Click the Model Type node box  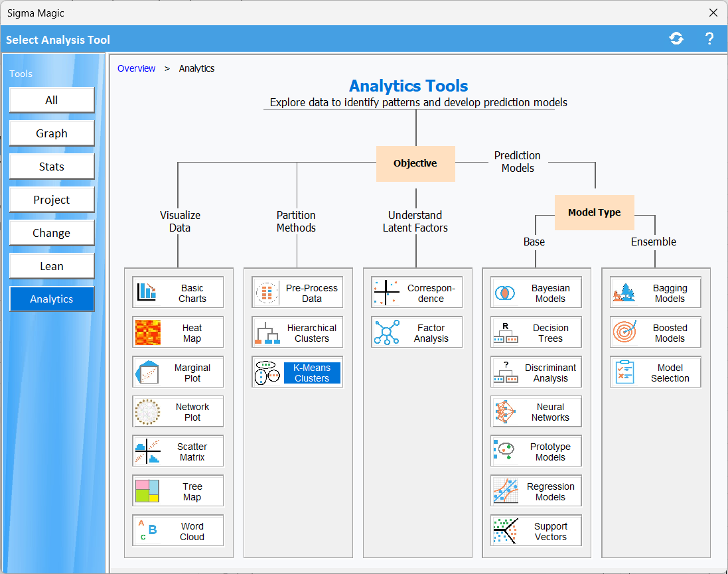click(x=594, y=212)
